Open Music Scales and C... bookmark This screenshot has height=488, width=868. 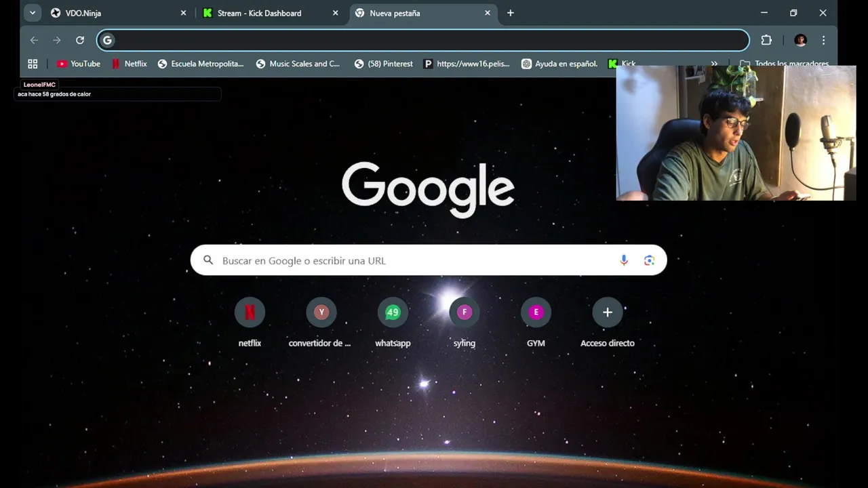coord(298,64)
